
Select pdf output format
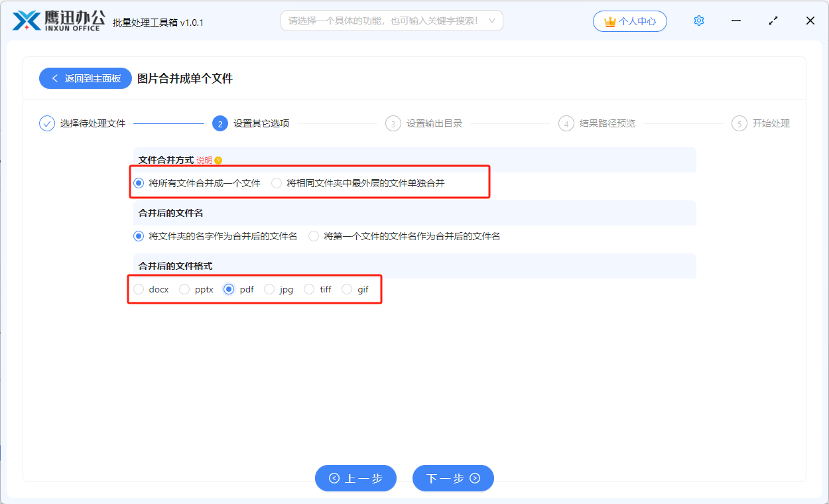(239, 289)
